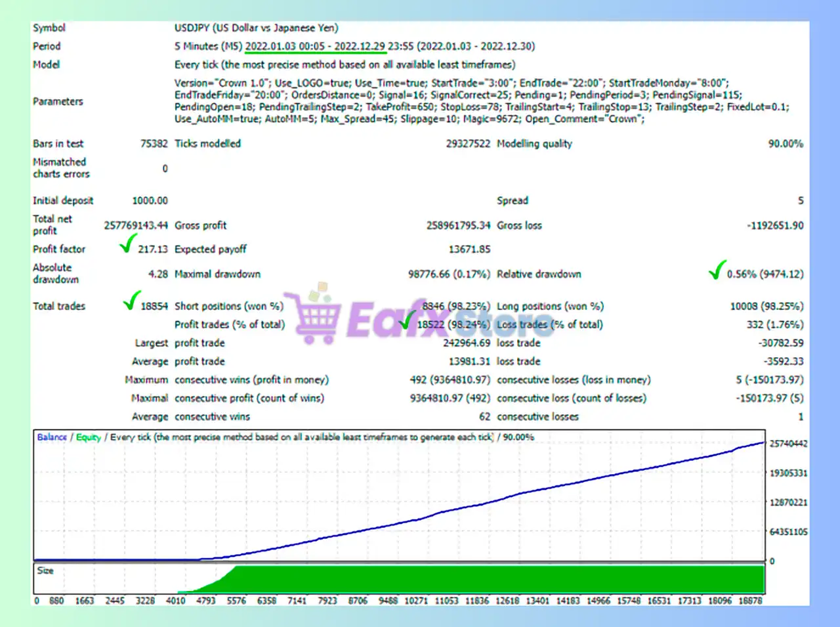This screenshot has height=627, width=840.
Task: Click the green checkmark beside Profit trades count
Action: click(408, 320)
